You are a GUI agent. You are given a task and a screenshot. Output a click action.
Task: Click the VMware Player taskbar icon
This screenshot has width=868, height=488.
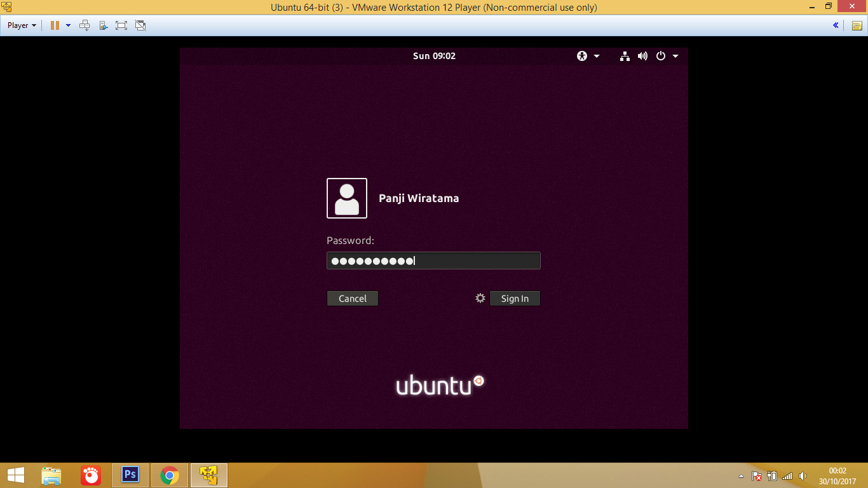(209, 475)
